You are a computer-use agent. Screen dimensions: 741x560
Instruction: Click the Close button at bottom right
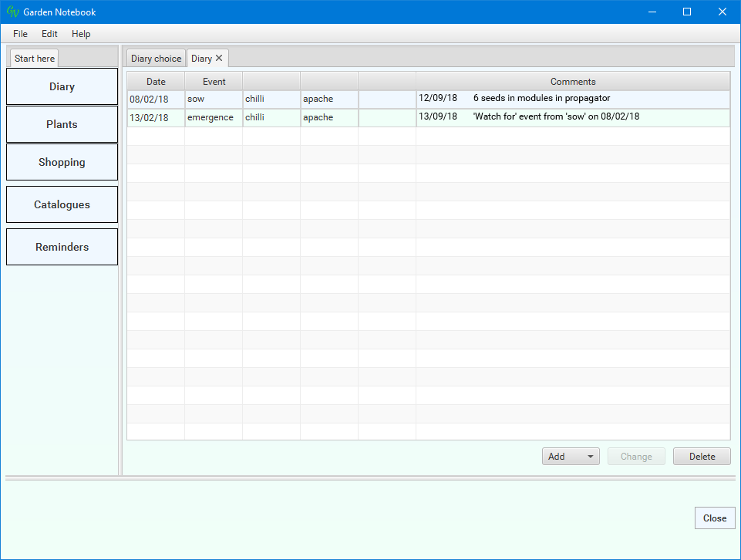click(x=714, y=518)
